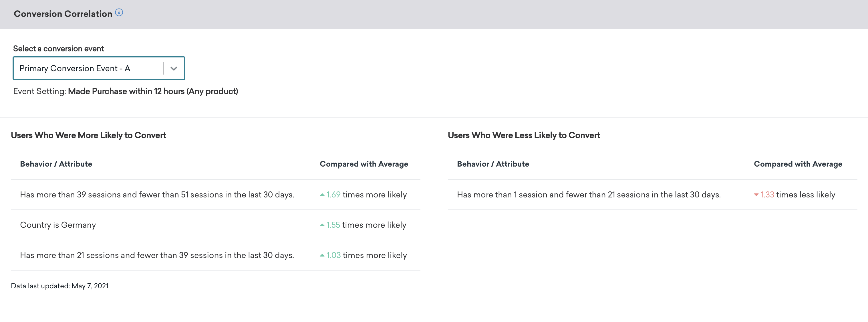The width and height of the screenshot is (868, 322).
Task: Click green up arrow beside 1.55
Action: pos(322,225)
